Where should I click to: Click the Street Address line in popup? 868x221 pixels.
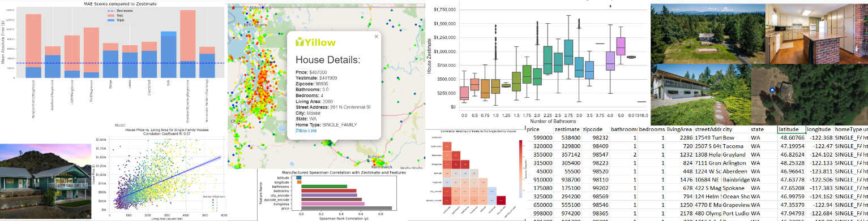(333, 106)
